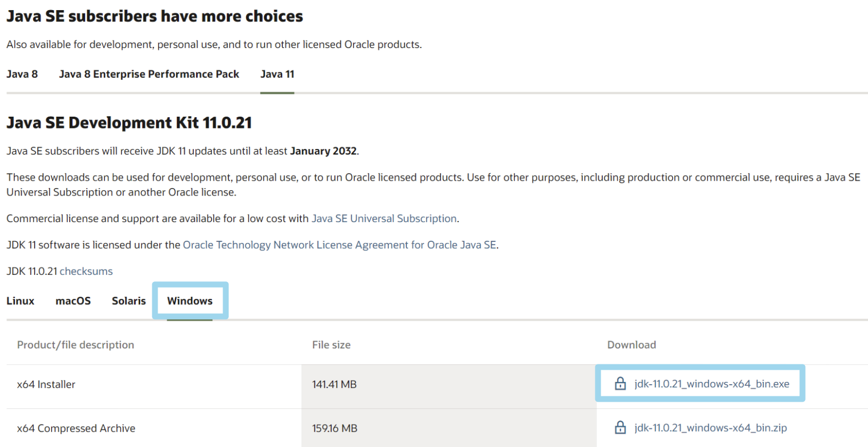This screenshot has height=447, width=868.
Task: View the JDK 11.0.21 checksums link
Action: [86, 271]
